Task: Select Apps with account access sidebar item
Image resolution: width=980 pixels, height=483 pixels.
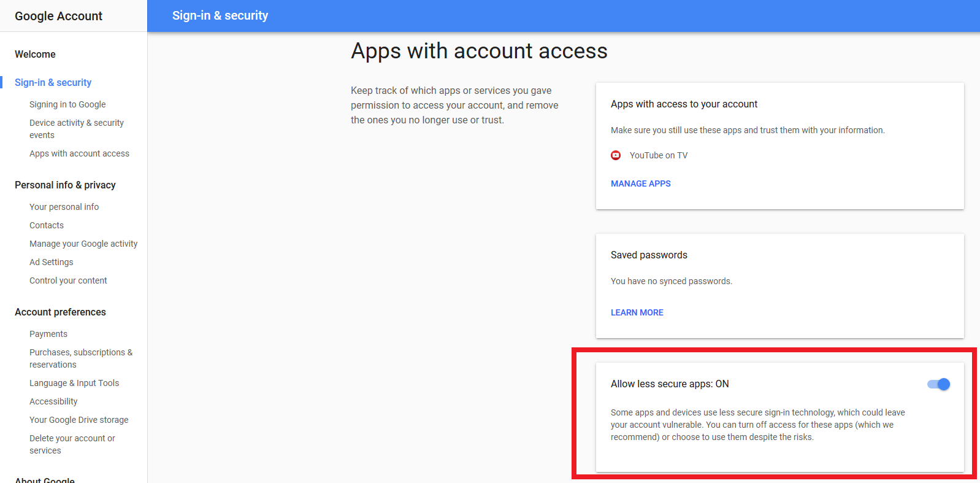Action: (x=79, y=153)
